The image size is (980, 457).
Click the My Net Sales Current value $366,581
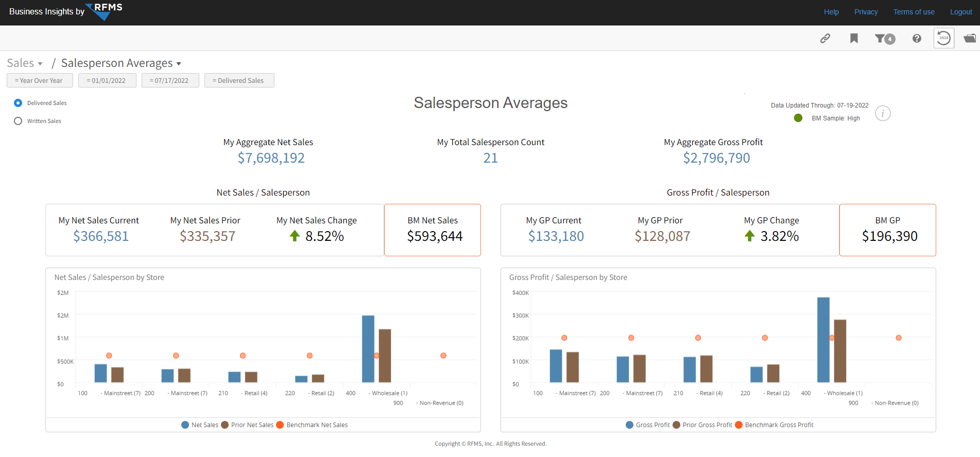click(x=101, y=236)
